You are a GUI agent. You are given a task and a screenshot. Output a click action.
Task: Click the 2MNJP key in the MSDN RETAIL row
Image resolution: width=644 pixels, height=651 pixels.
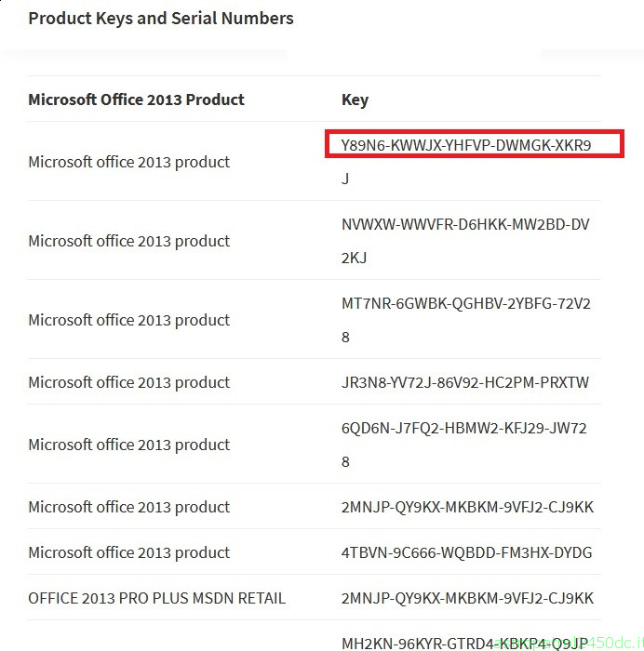467,598
